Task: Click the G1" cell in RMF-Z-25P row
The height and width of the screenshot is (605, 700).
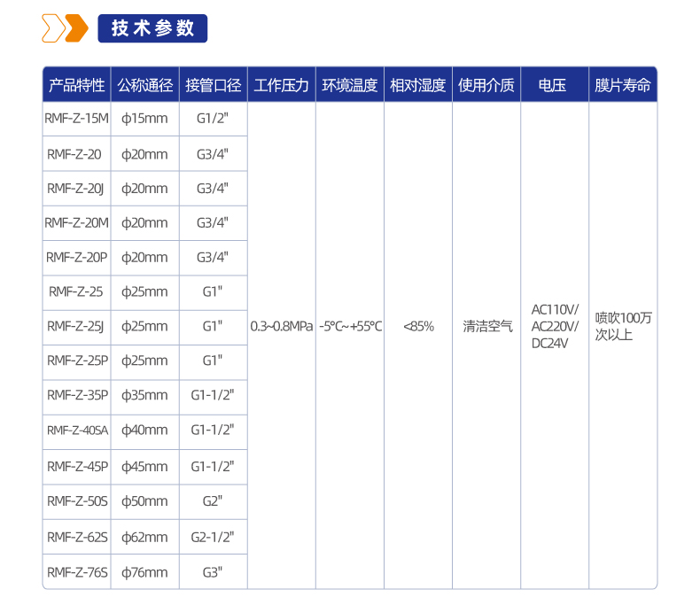Action: tap(214, 361)
